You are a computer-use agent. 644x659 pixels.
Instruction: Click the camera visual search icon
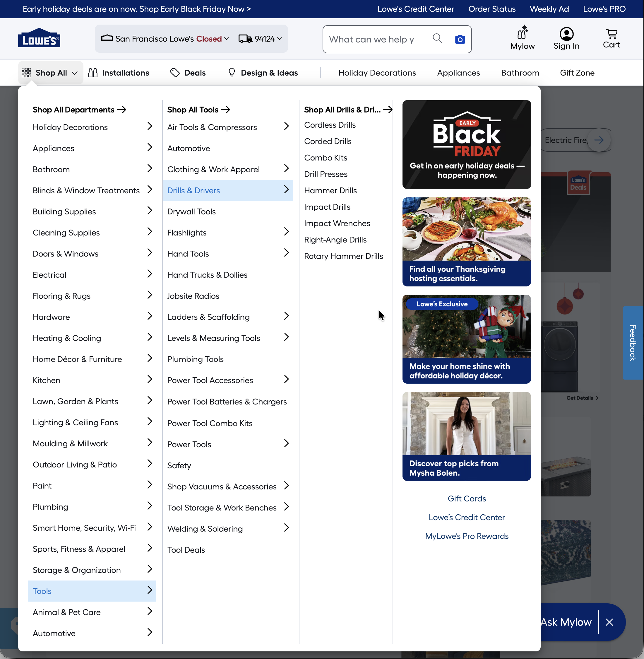pyautogui.click(x=460, y=39)
